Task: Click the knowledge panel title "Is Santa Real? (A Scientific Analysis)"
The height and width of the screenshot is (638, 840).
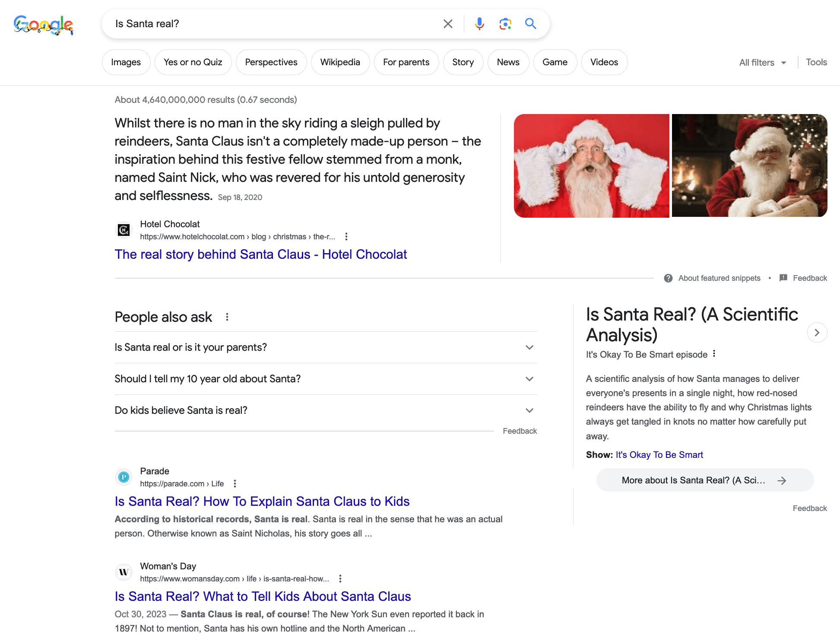Action: coord(692,325)
